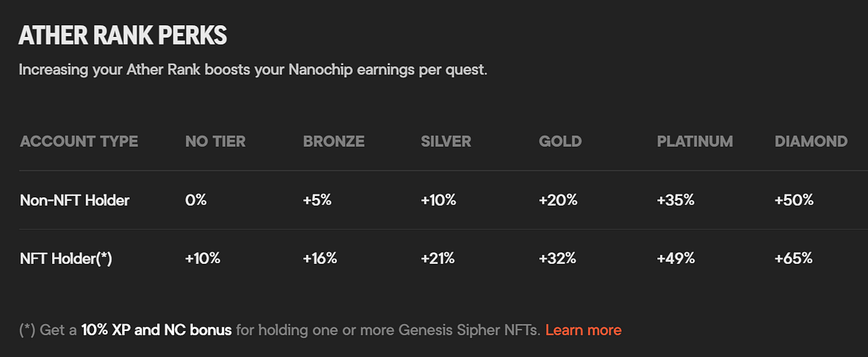Click the NFT Holder Diamond +65% value
Viewport: 868px width, 357px height.
(x=793, y=258)
